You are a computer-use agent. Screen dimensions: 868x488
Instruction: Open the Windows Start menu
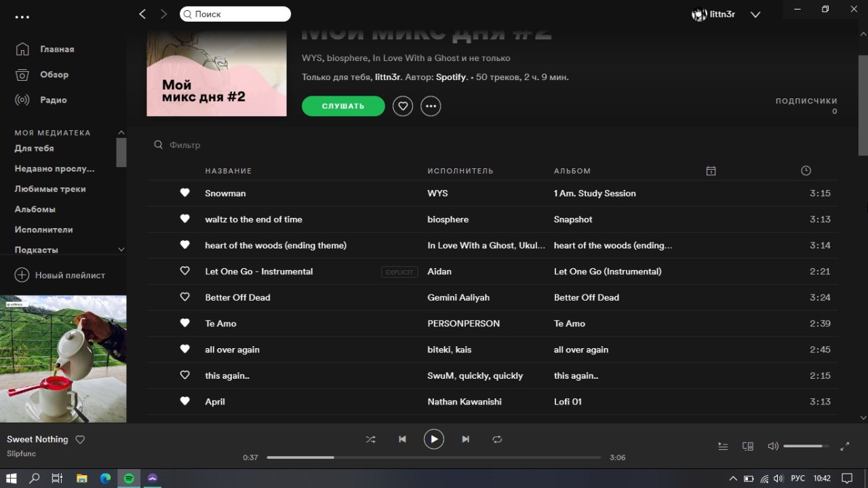(x=12, y=478)
